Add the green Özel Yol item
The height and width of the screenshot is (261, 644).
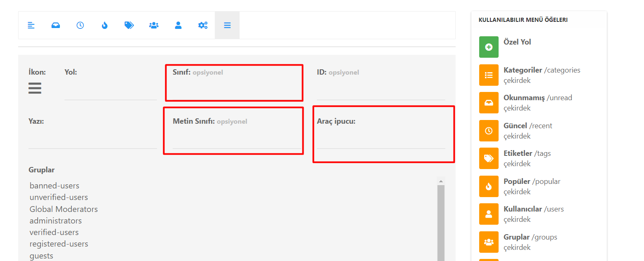[489, 47]
